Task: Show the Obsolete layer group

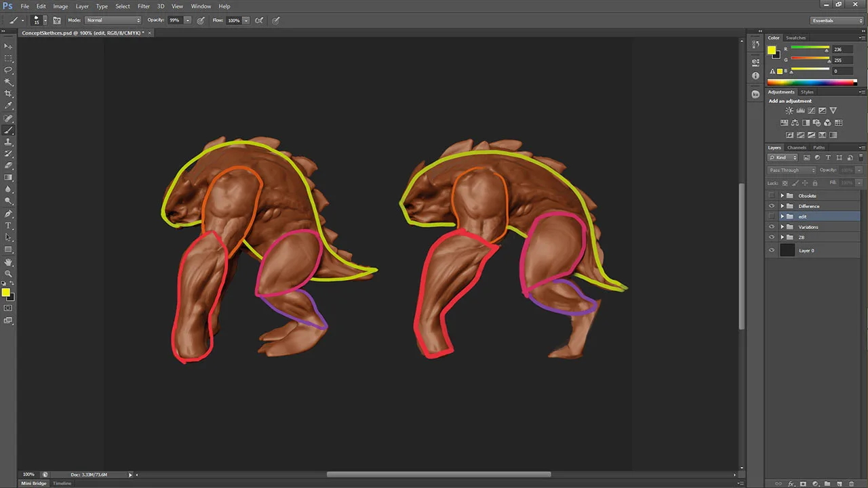Action: click(772, 196)
